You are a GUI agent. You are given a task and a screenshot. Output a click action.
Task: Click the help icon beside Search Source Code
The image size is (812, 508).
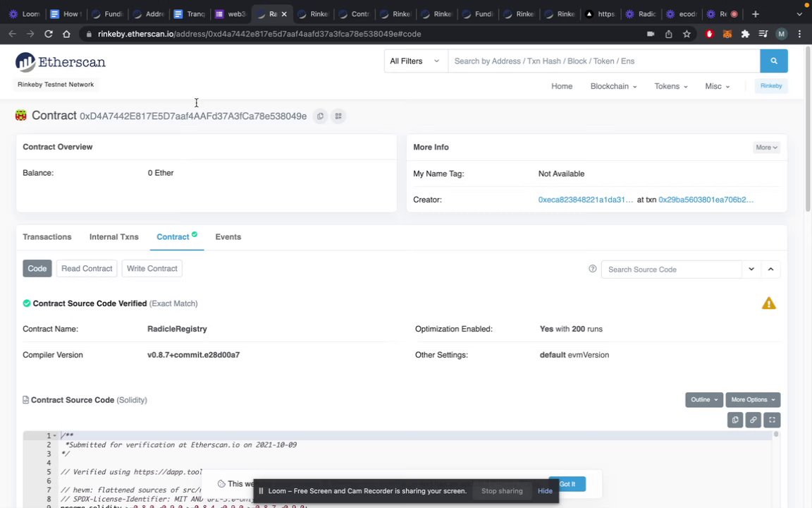592,269
